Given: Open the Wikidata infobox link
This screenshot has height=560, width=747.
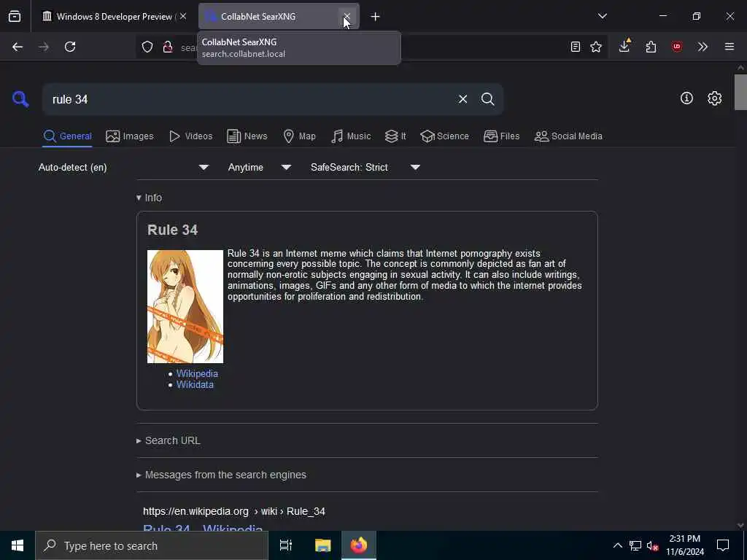Looking at the screenshot, I should pyautogui.click(x=195, y=385).
